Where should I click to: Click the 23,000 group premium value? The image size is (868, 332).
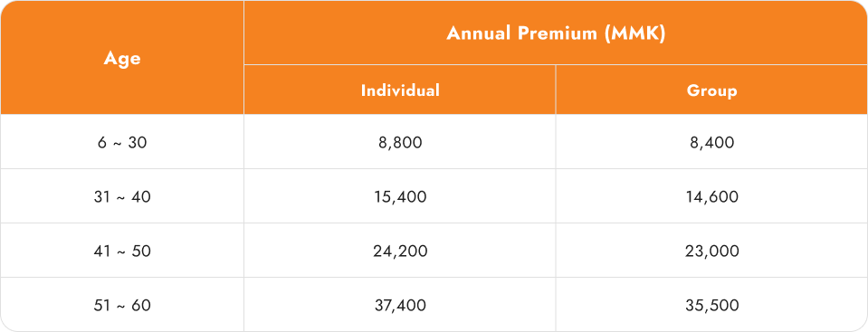[711, 251]
